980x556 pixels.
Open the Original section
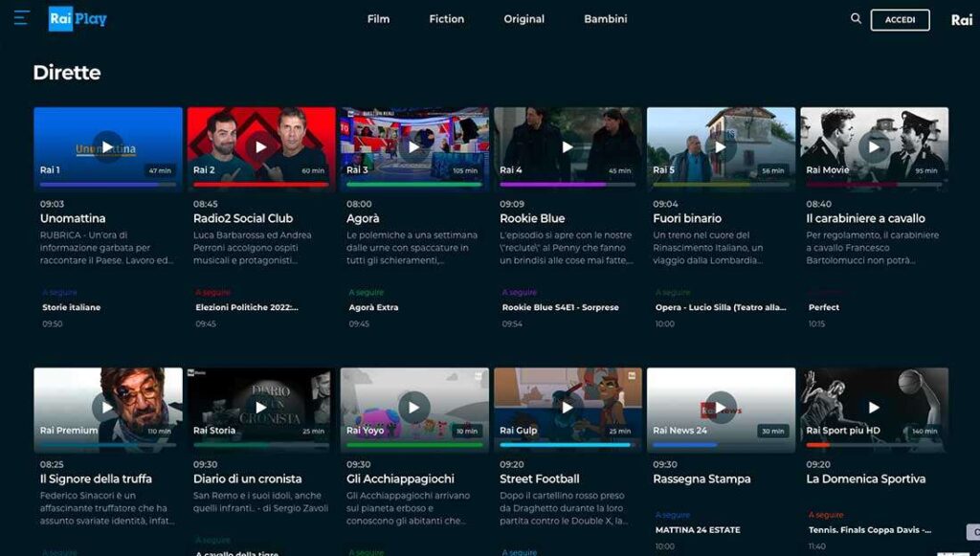[523, 19]
